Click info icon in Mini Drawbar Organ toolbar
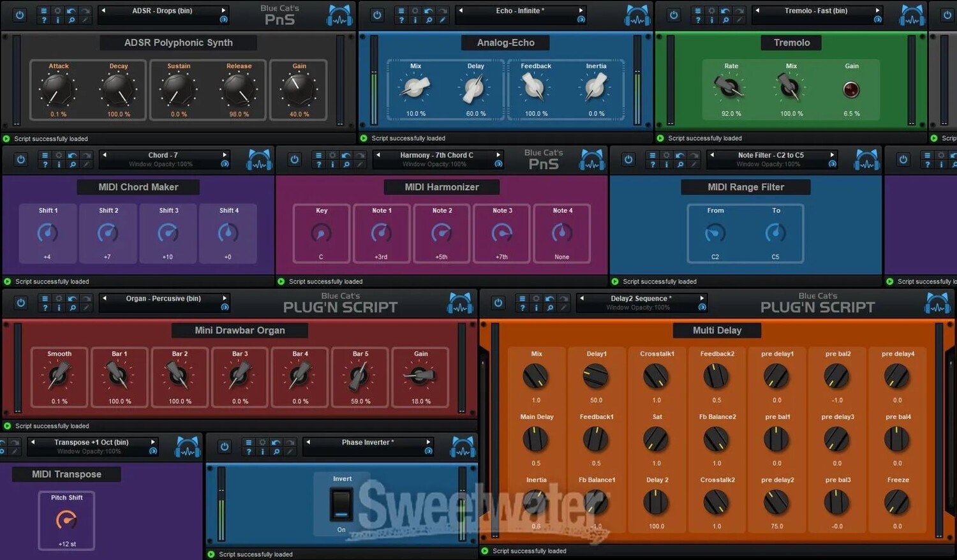 pyautogui.click(x=59, y=308)
